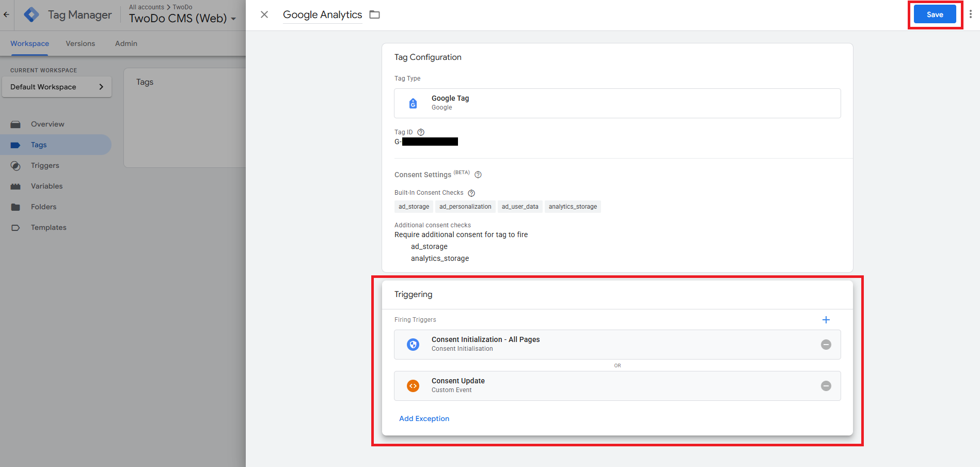Save the Google Analytics tag

[x=935, y=14]
